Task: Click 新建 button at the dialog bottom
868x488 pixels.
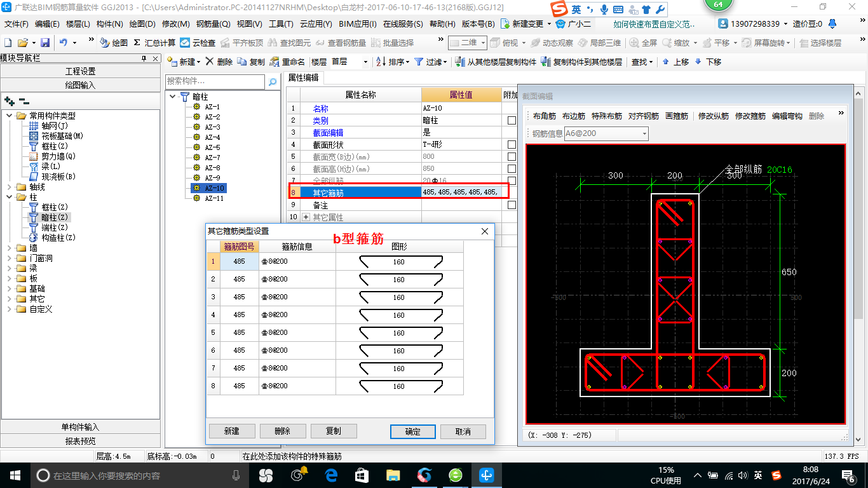Action: coord(232,431)
